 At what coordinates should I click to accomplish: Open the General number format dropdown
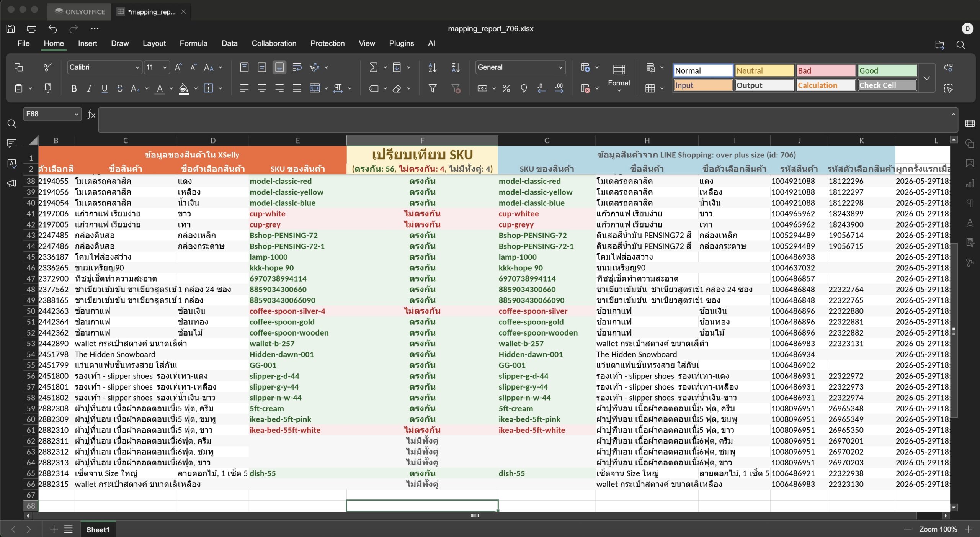point(560,67)
